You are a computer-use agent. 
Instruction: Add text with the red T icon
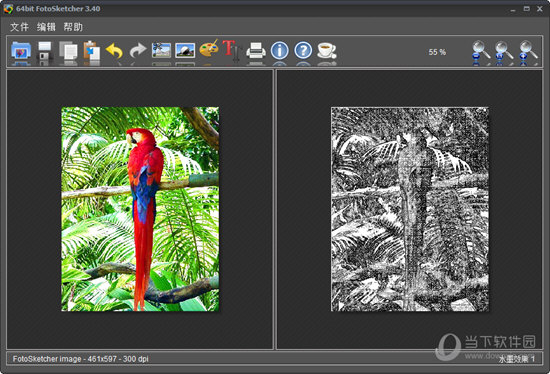(x=232, y=50)
